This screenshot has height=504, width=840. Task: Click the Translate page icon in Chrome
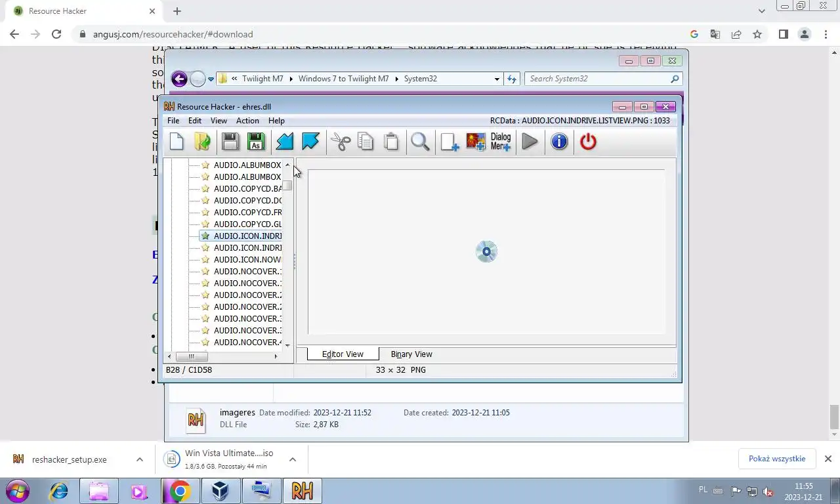(x=715, y=34)
